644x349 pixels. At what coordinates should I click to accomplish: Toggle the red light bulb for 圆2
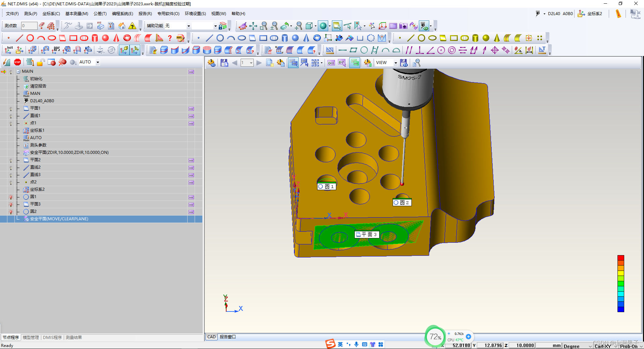point(11,212)
